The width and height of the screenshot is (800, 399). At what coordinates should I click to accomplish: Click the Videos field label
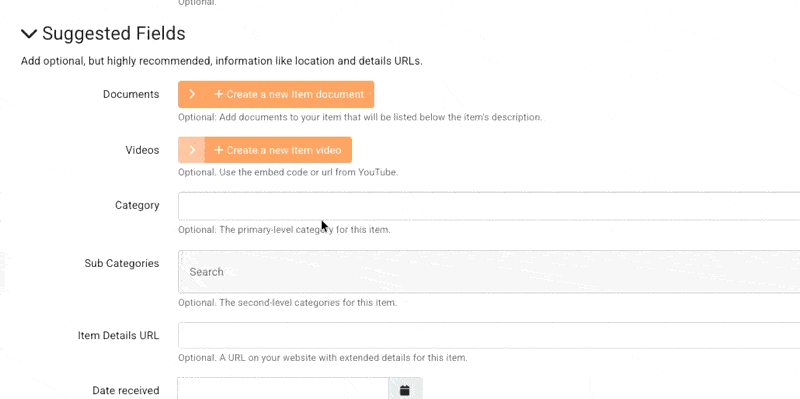[x=142, y=150]
